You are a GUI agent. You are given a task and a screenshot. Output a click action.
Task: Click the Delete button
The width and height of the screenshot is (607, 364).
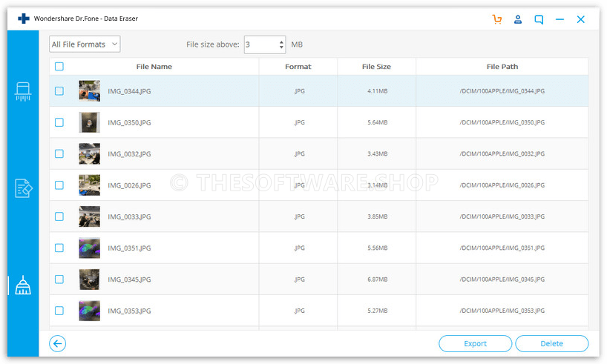(551, 343)
